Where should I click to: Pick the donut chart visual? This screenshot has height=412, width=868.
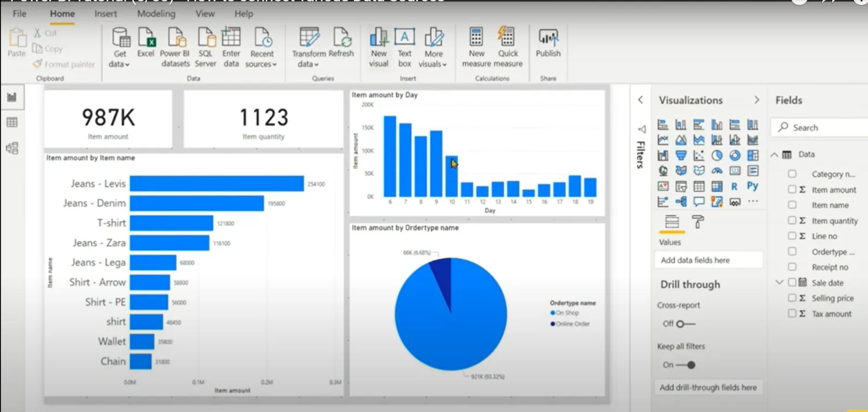(x=735, y=155)
